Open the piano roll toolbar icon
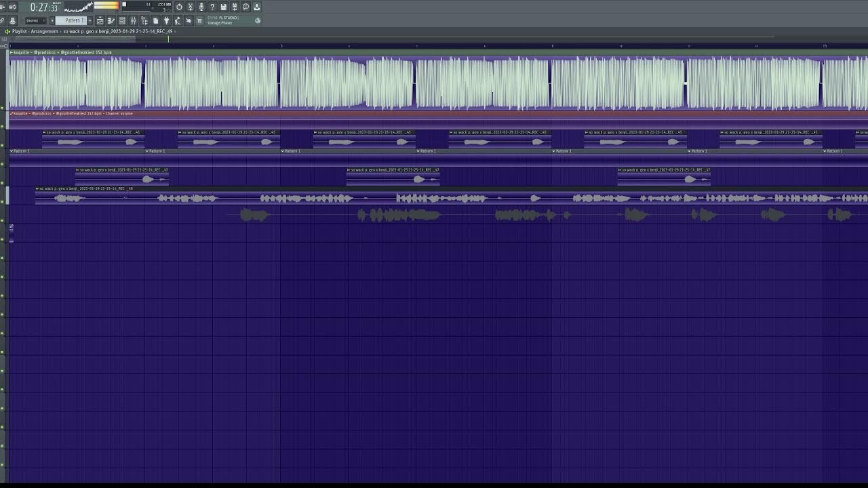868x488 pixels. (111, 20)
